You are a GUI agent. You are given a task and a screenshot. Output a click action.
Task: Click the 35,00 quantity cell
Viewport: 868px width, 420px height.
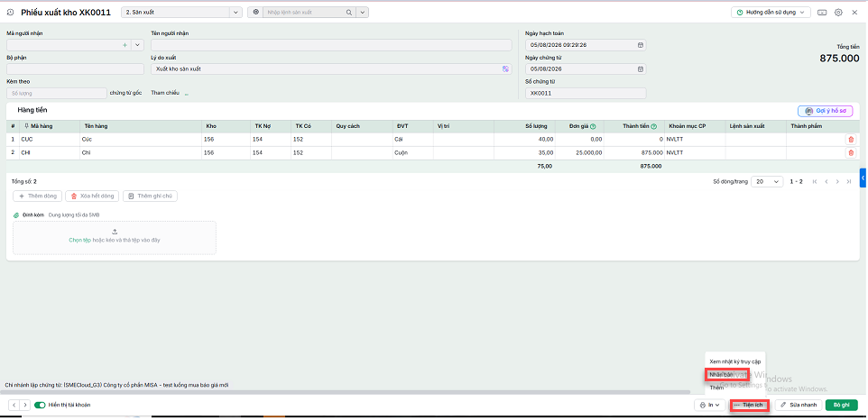525,153
